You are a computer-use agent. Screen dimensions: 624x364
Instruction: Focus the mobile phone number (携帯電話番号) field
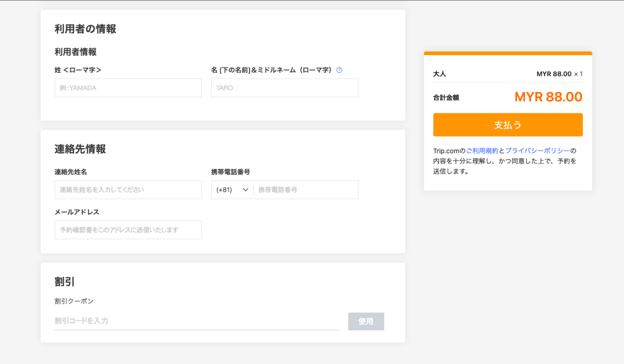click(306, 190)
